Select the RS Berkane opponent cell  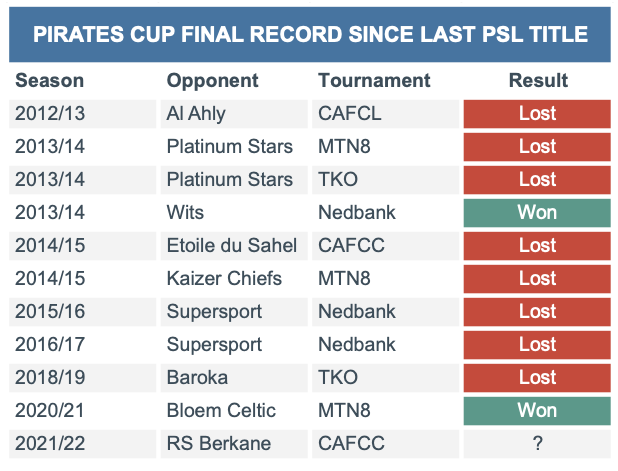click(234, 444)
